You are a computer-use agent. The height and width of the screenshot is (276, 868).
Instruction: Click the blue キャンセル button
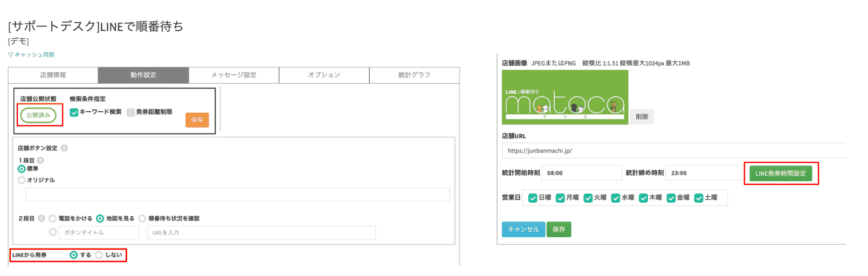coord(523,229)
